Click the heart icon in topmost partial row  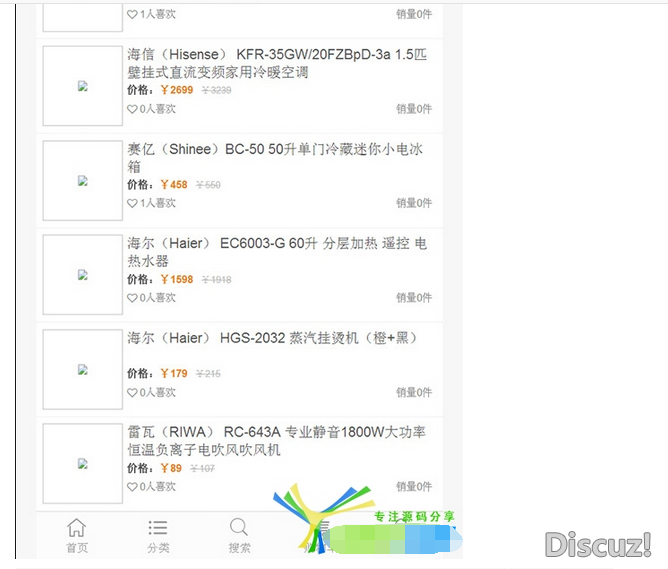132,14
